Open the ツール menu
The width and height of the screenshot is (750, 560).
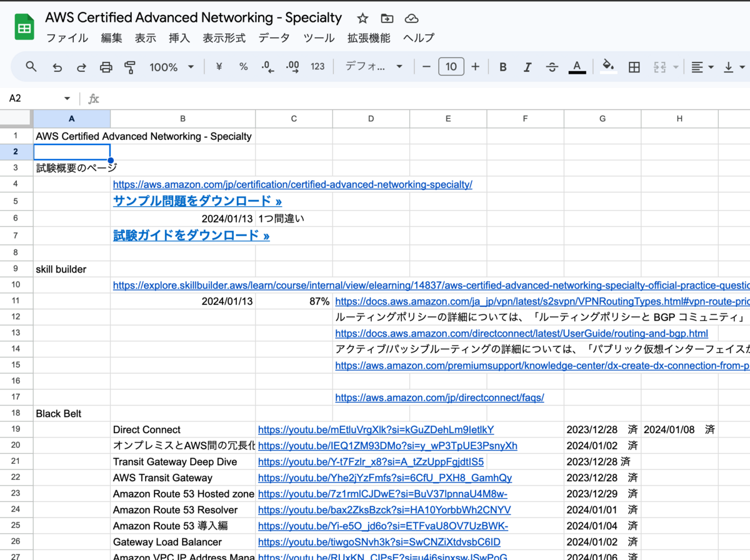pos(319,38)
